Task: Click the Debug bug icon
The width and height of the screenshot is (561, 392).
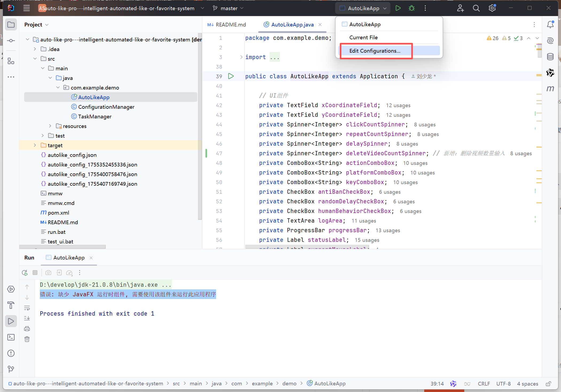Action: click(411, 8)
